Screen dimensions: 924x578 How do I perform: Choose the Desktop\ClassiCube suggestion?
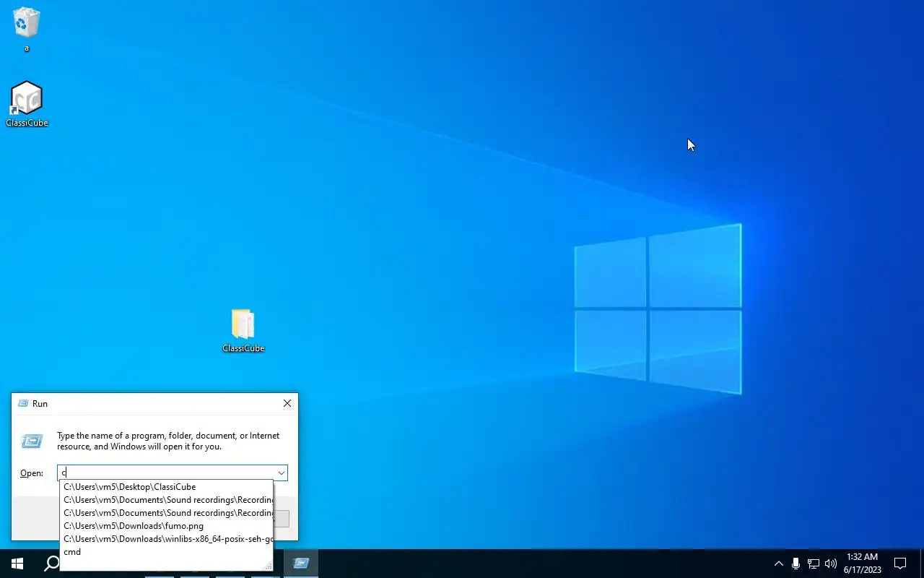(x=166, y=487)
